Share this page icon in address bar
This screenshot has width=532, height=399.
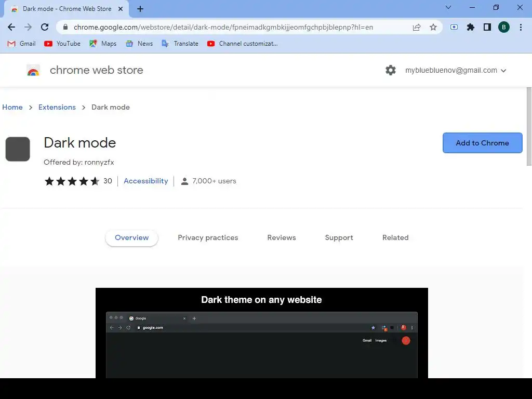click(x=417, y=27)
